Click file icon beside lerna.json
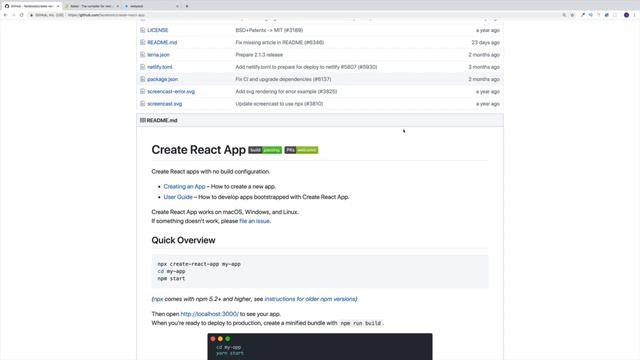 (142, 55)
